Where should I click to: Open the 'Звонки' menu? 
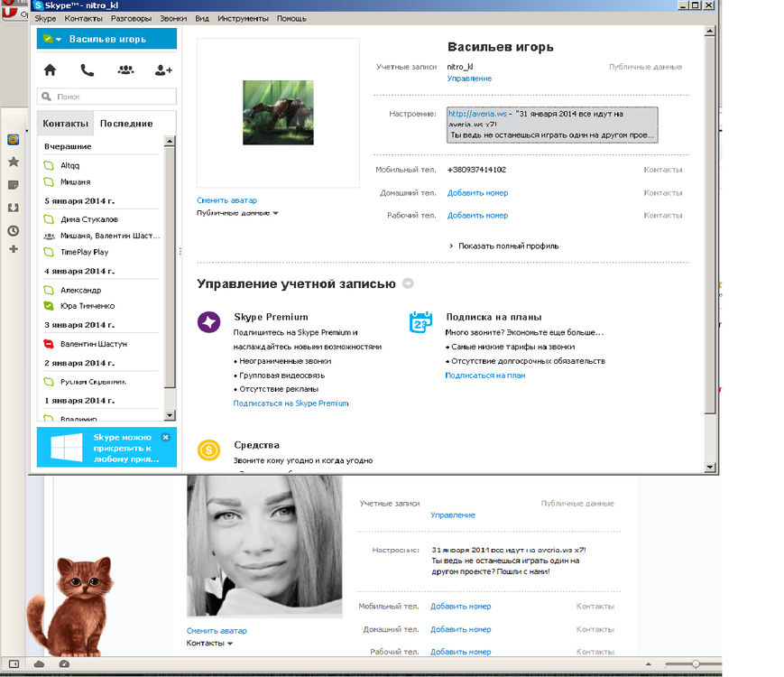click(x=173, y=18)
